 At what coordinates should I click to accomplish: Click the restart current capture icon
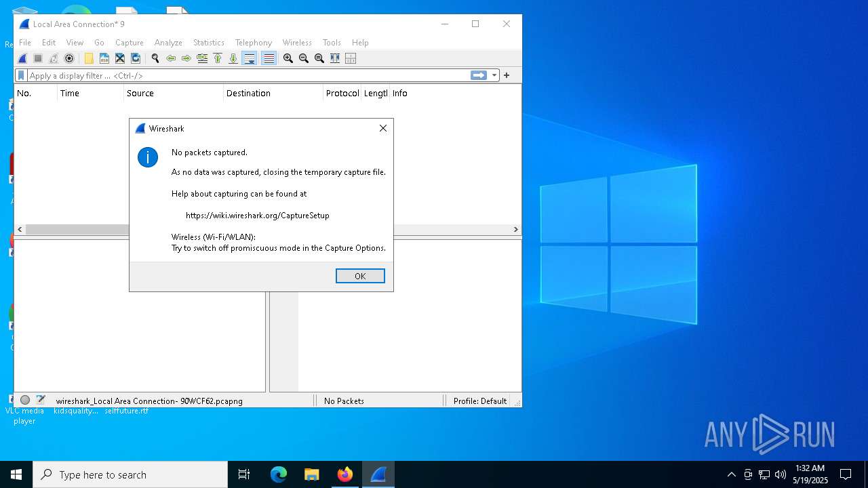pos(54,58)
